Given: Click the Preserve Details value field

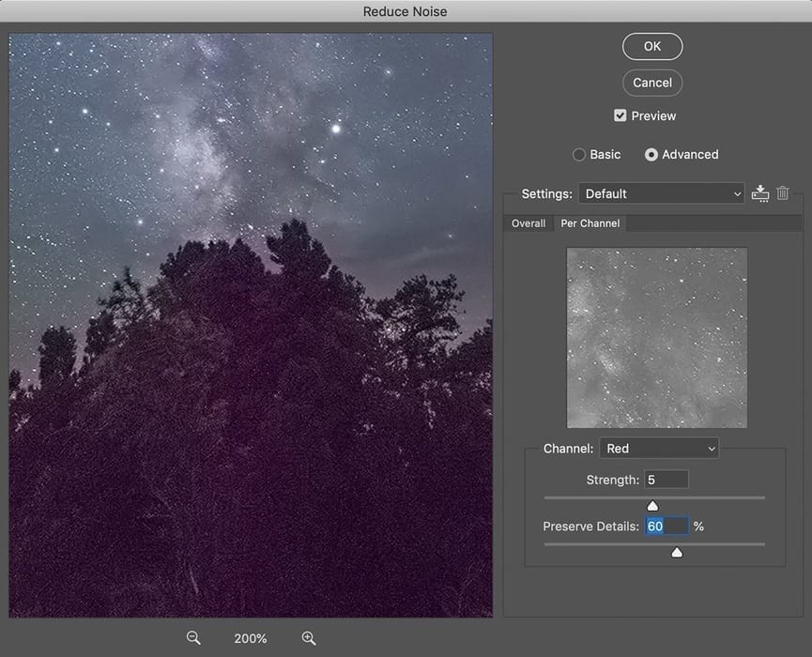Looking at the screenshot, I should [666, 526].
